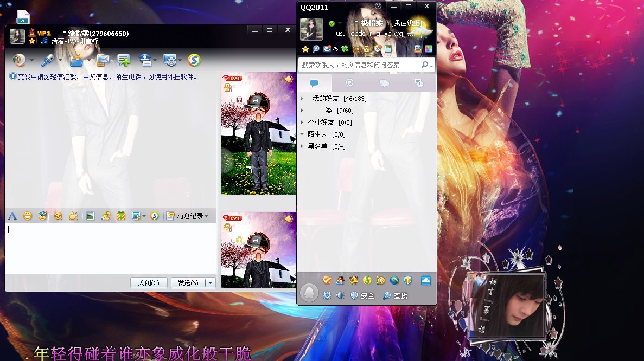Click 发送(S) to send message

coord(188,282)
